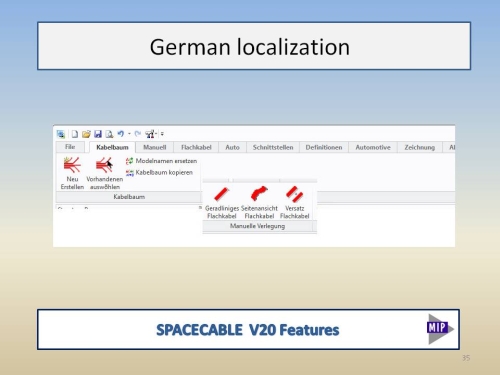Click the application logo icon in quick access toolbar
Viewport: 500px width, 375px height.
61,134
